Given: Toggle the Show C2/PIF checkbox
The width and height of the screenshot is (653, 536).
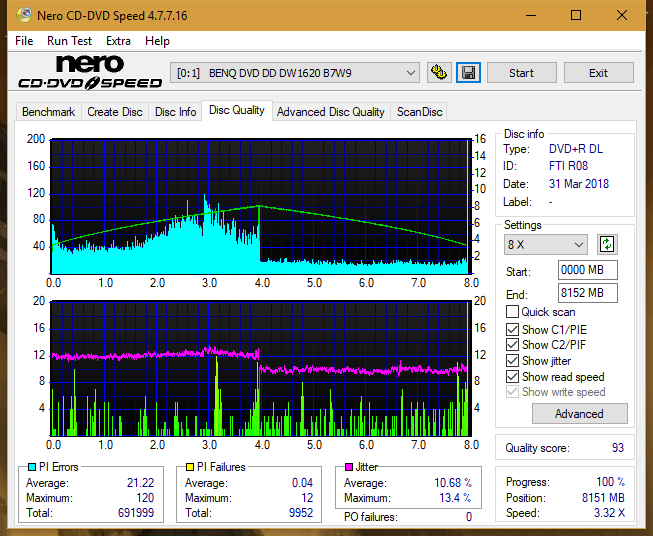Looking at the screenshot, I should point(512,345).
